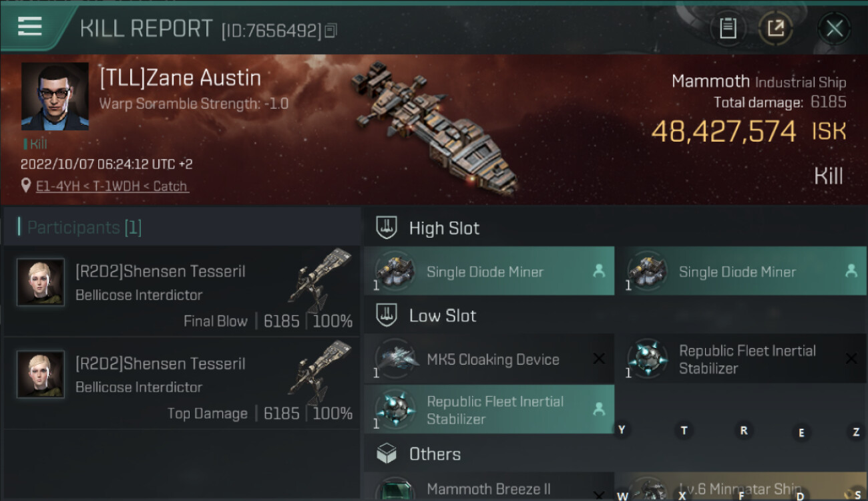Copy the kill report ID
Screen dimensions: 868x501
point(331,30)
